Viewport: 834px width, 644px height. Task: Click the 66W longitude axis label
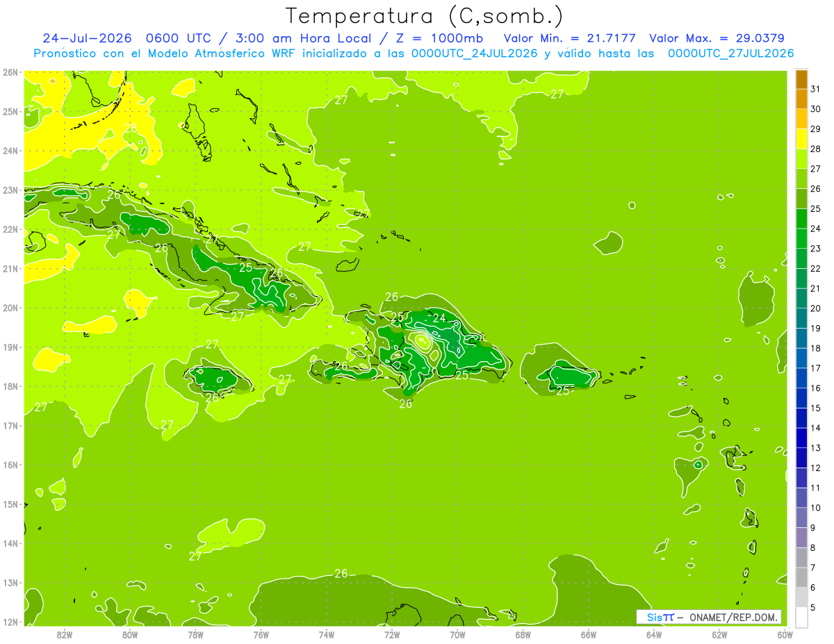click(588, 634)
